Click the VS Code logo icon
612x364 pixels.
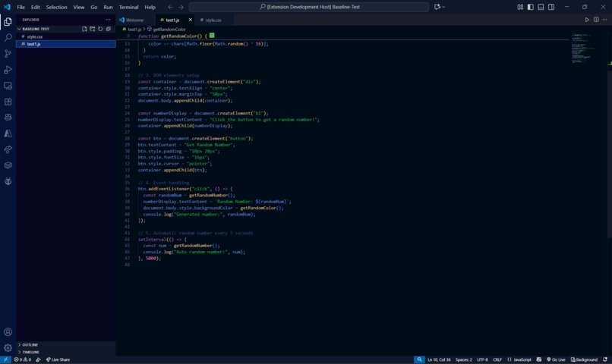(x=7, y=7)
